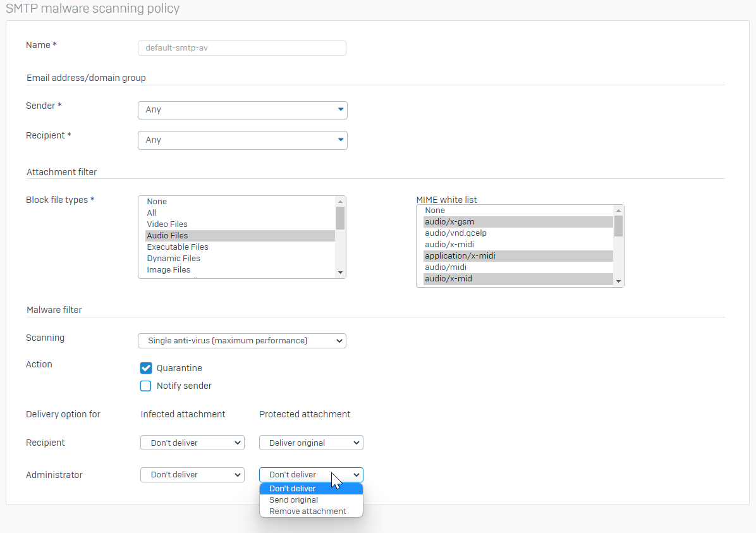Uncheck the Quarantine checkbox
Viewport: 756px width, 533px height.
(x=146, y=368)
